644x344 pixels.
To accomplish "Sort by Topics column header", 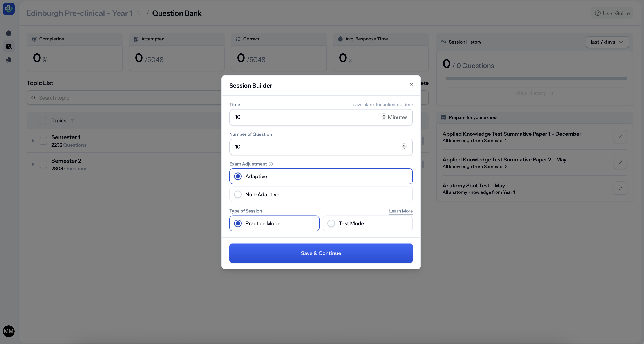I will (58, 121).
